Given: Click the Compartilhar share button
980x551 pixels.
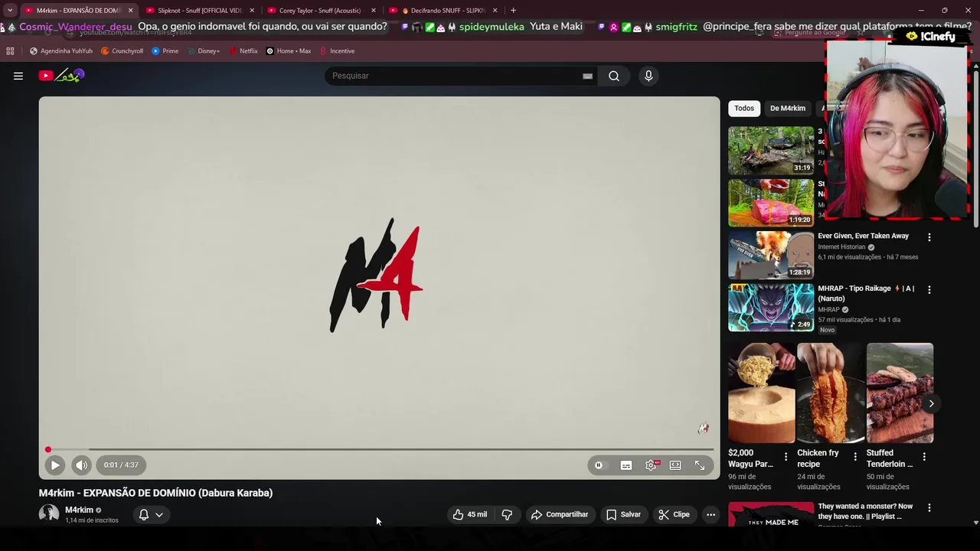Looking at the screenshot, I should coord(560,514).
